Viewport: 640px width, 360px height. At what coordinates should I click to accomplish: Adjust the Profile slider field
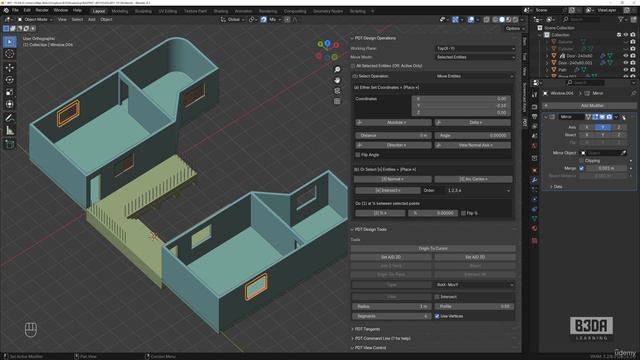coord(474,306)
